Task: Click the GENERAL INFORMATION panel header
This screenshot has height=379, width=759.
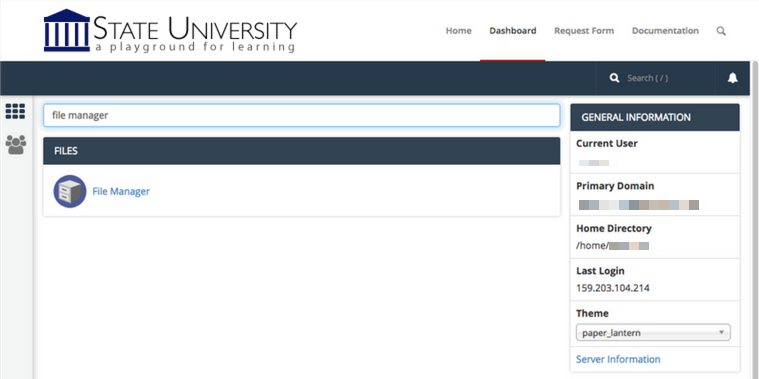Action: point(655,117)
